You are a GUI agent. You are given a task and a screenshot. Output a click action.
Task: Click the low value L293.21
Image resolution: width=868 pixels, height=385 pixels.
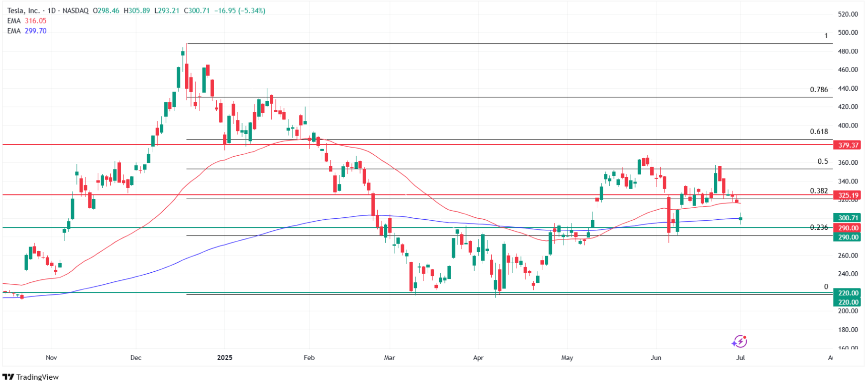coord(167,11)
